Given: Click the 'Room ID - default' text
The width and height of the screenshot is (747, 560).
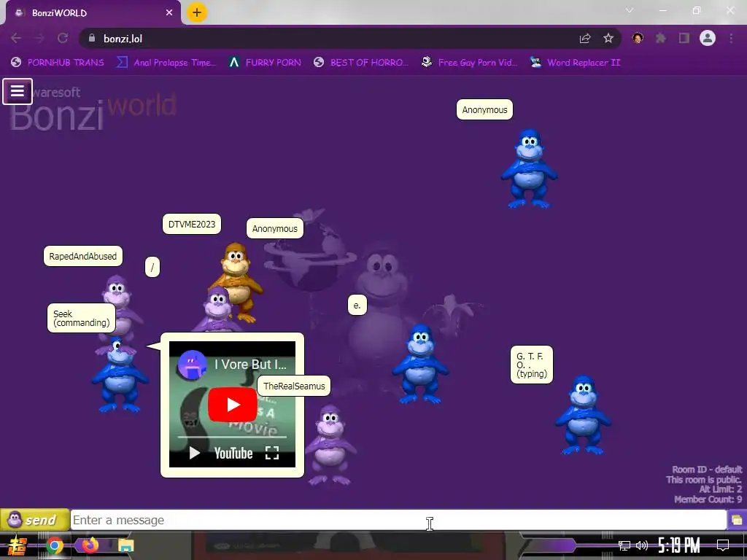Looking at the screenshot, I should tap(707, 470).
